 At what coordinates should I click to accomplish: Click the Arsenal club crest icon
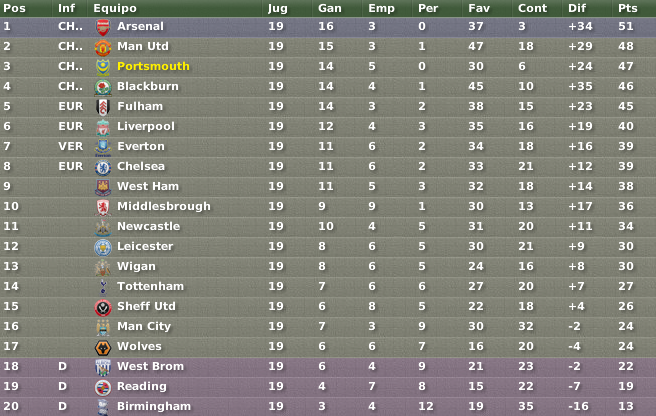[103, 28]
